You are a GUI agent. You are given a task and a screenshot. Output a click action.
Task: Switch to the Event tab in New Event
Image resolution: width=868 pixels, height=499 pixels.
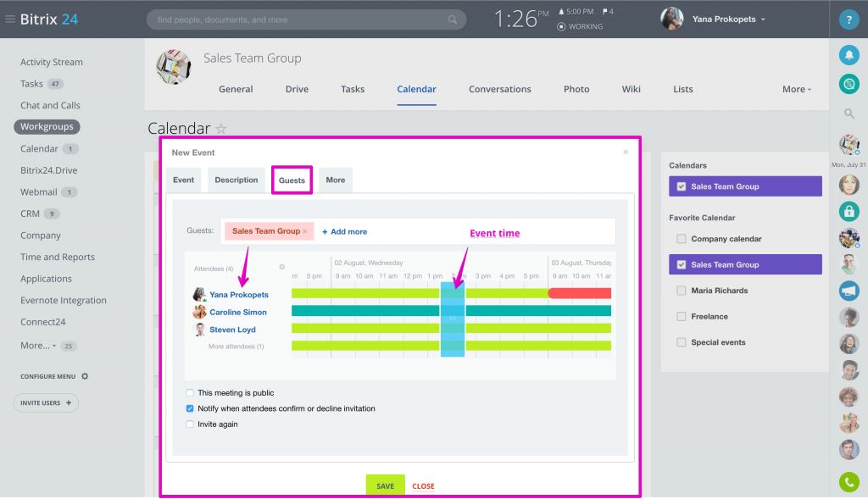point(183,180)
